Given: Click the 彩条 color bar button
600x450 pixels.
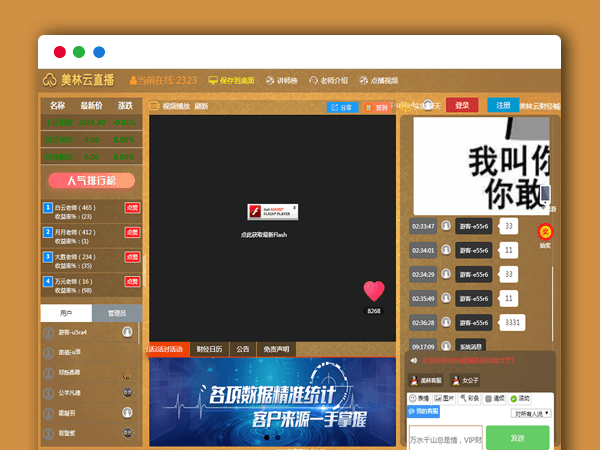Looking at the screenshot, I should (x=470, y=398).
